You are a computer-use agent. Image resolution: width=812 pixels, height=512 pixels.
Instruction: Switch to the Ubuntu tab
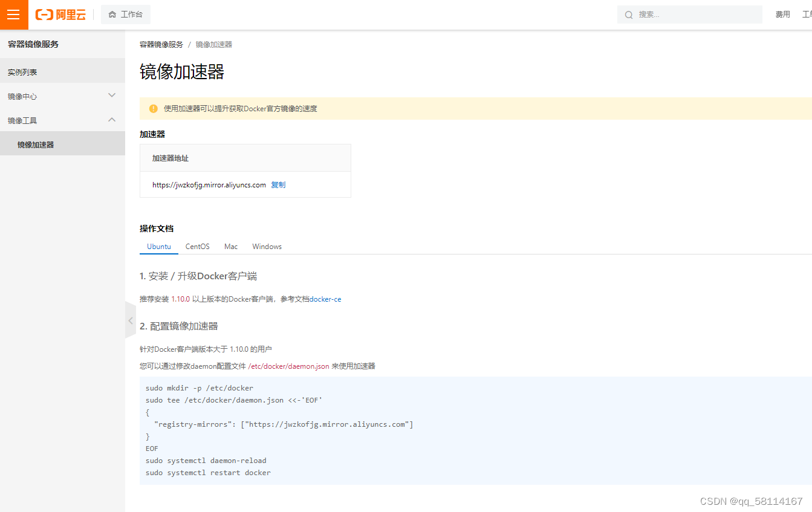tap(159, 247)
